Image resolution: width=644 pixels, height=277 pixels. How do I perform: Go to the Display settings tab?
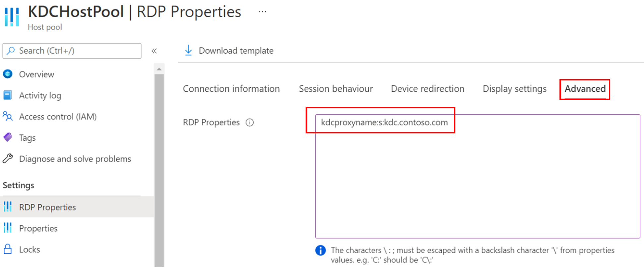click(x=514, y=89)
